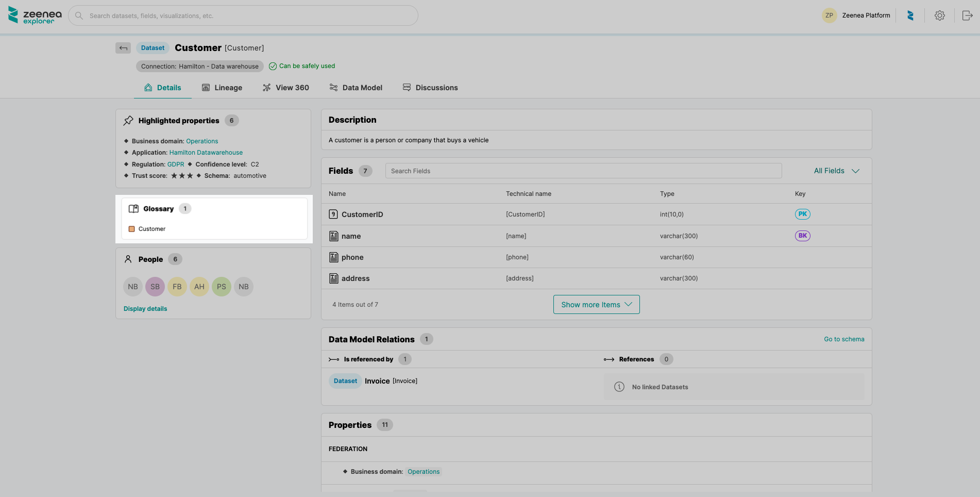Image resolution: width=980 pixels, height=497 pixels.
Task: Open the Hamilton Datawarehouse application link
Action: 206,153
